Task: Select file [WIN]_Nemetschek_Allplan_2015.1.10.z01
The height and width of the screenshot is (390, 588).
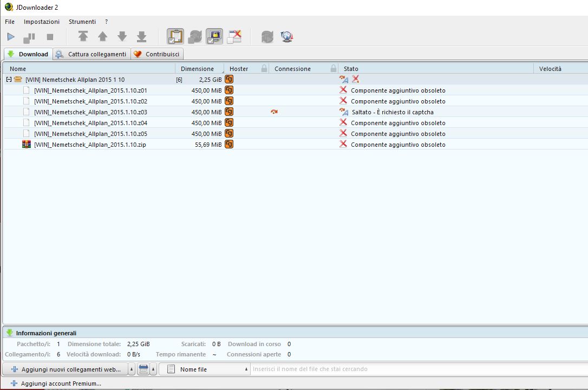Action: 90,90
